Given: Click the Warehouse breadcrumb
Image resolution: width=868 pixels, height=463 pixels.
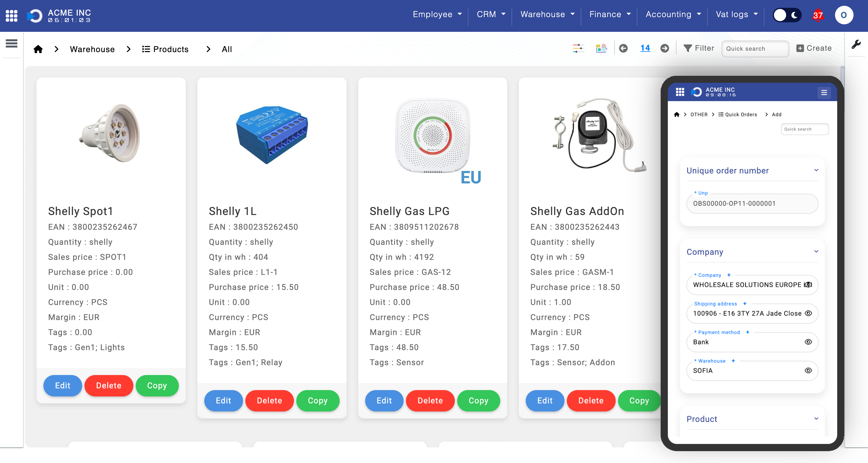Looking at the screenshot, I should (x=92, y=49).
